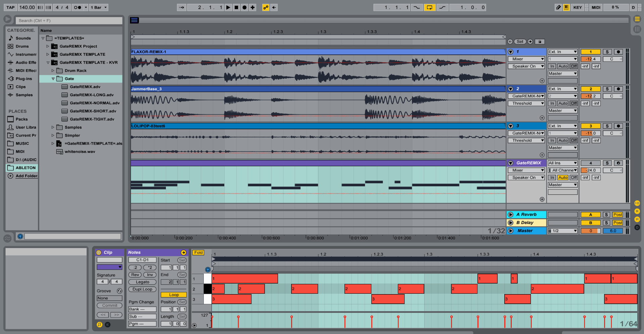
Task: Set track 3 monitor to In
Action: pos(552,141)
